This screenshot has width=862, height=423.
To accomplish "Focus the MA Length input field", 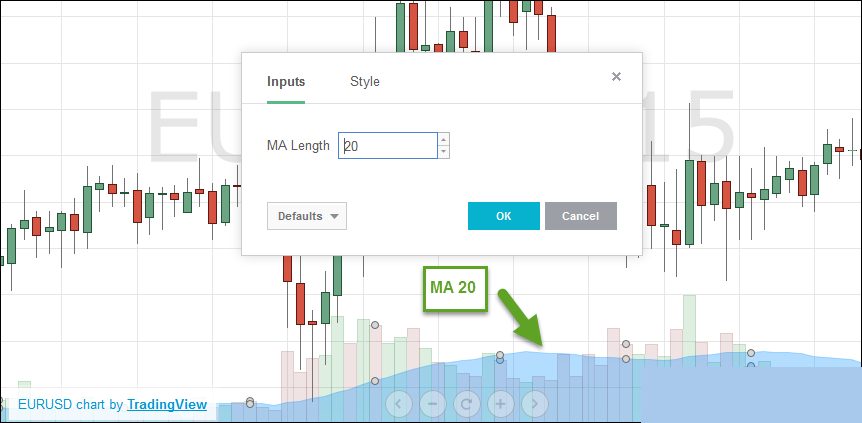I will point(388,146).
